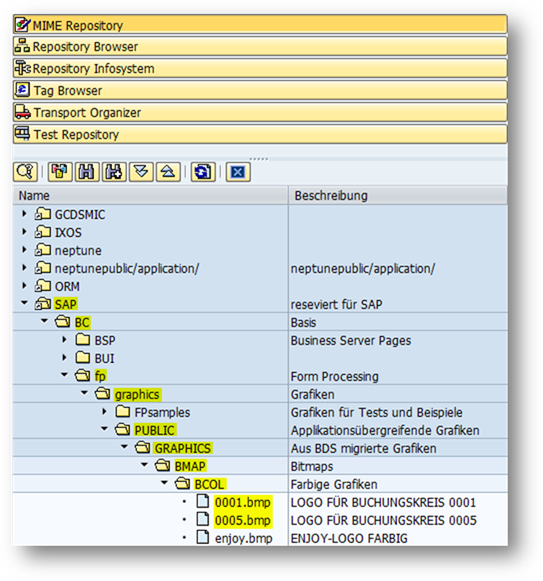Click the expand subtree toolbar icon
The image size is (543, 581).
click(141, 172)
